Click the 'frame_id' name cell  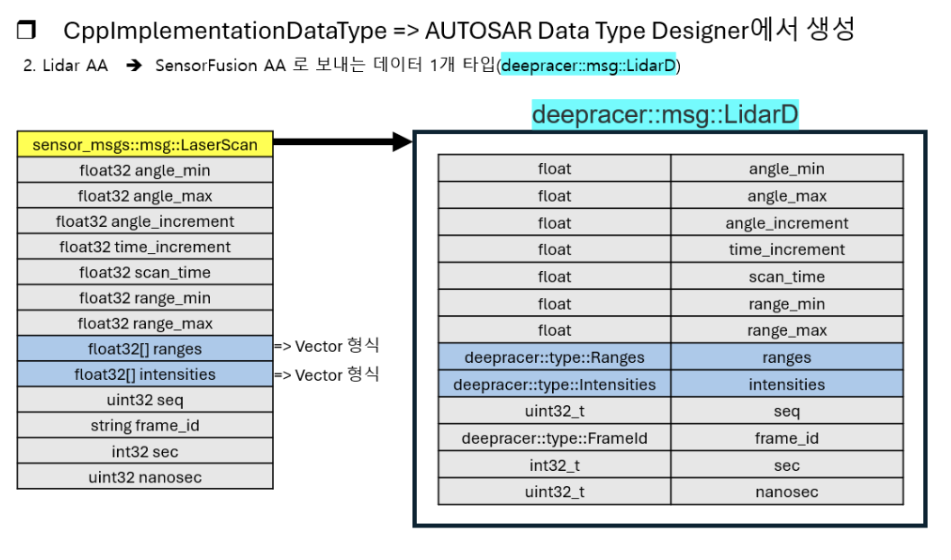[x=786, y=438]
